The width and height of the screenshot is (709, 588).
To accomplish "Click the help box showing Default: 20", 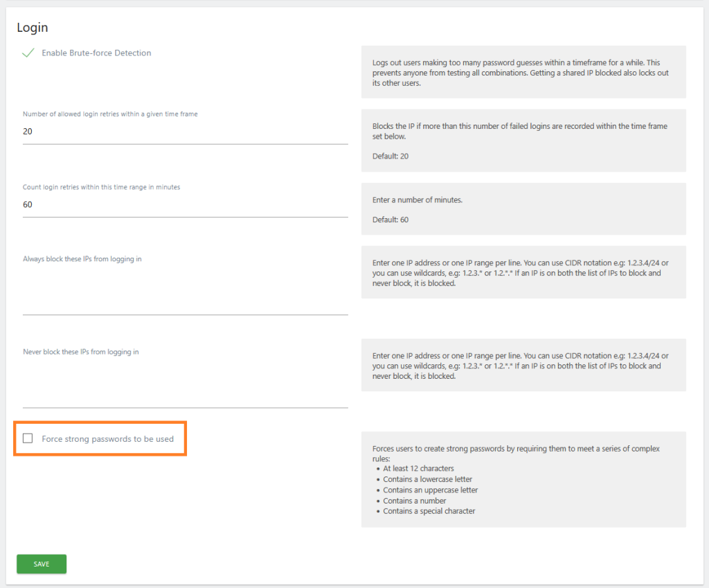I will [x=523, y=141].
